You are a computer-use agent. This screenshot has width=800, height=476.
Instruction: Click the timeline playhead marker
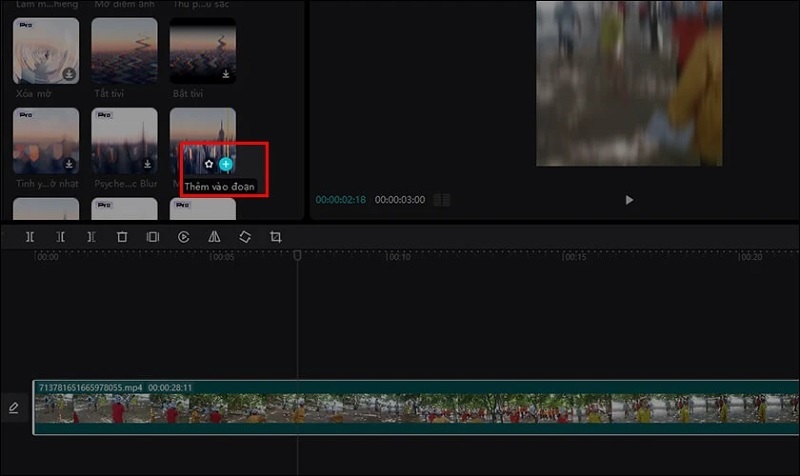(x=297, y=256)
